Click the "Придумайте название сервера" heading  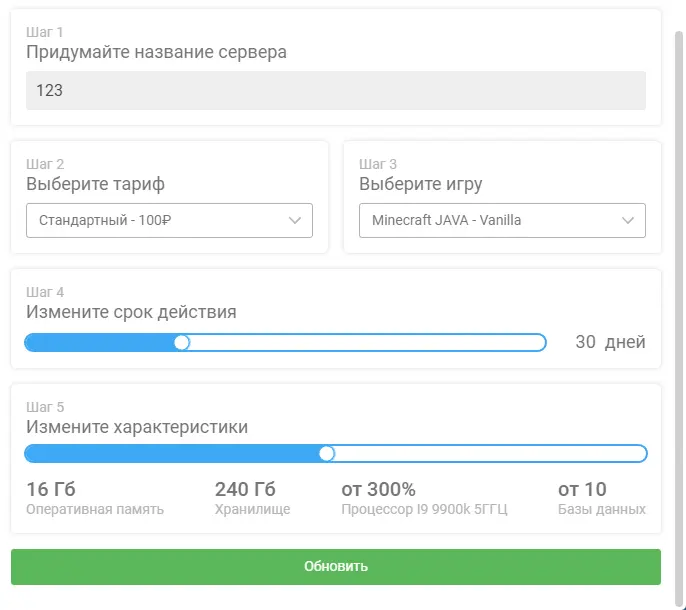[x=156, y=52]
